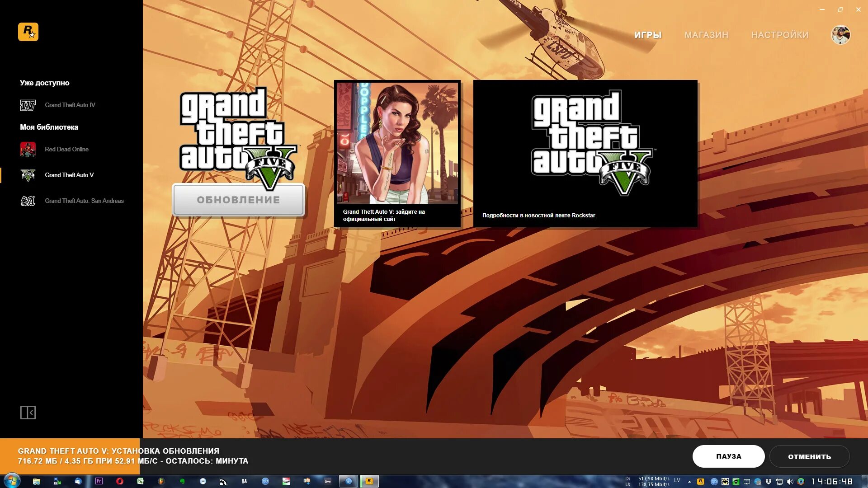This screenshot has width=868, height=488.
Task: Open the volume speaker tray icon
Action: 790,482
